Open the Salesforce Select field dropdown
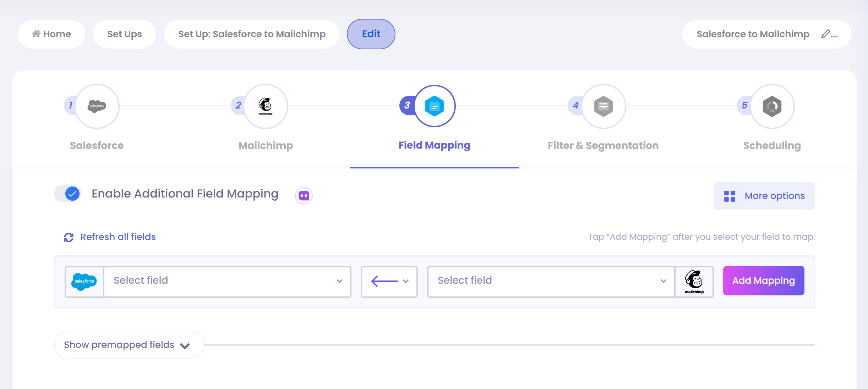868x389 pixels. click(227, 282)
